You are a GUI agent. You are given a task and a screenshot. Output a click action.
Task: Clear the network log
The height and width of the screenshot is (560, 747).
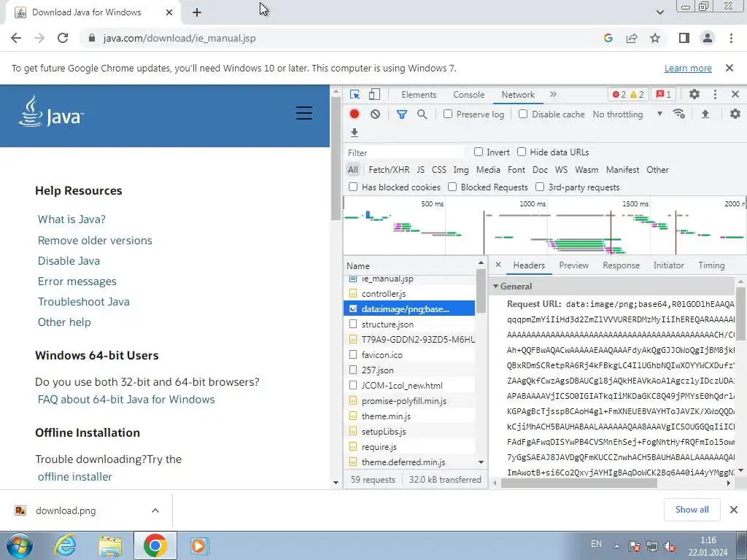pos(376,114)
